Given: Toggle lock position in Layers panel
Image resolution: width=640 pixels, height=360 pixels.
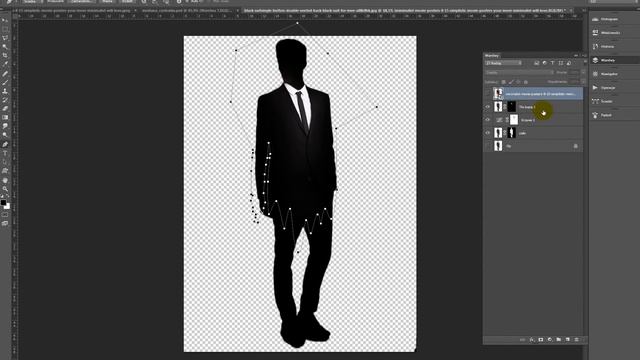Looking at the screenshot, I should (x=518, y=82).
